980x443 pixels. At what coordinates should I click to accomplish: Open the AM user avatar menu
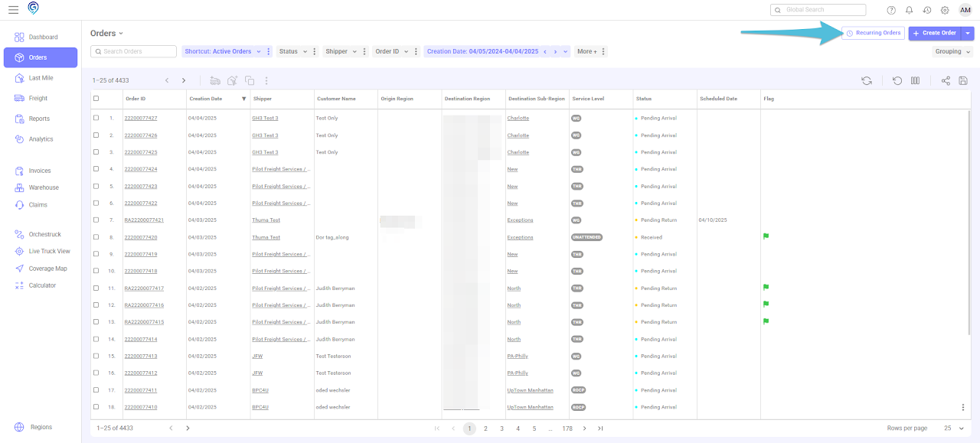point(965,10)
